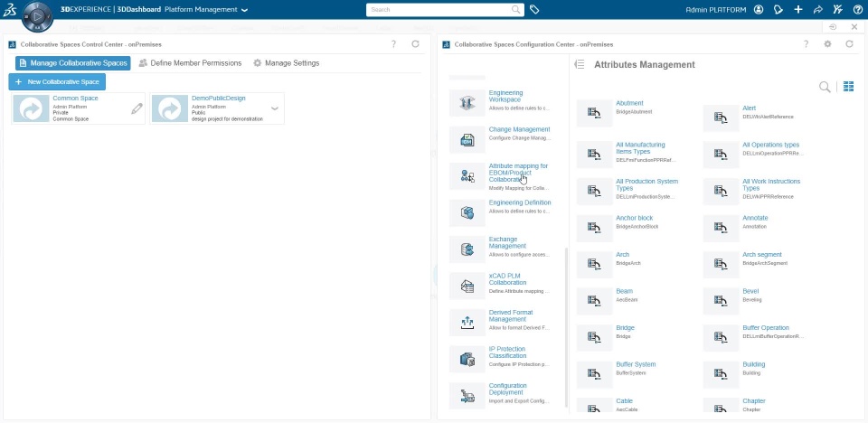The height and width of the screenshot is (423, 868).
Task: Expand the Platform Management dashboard dropdown
Action: pos(245,10)
